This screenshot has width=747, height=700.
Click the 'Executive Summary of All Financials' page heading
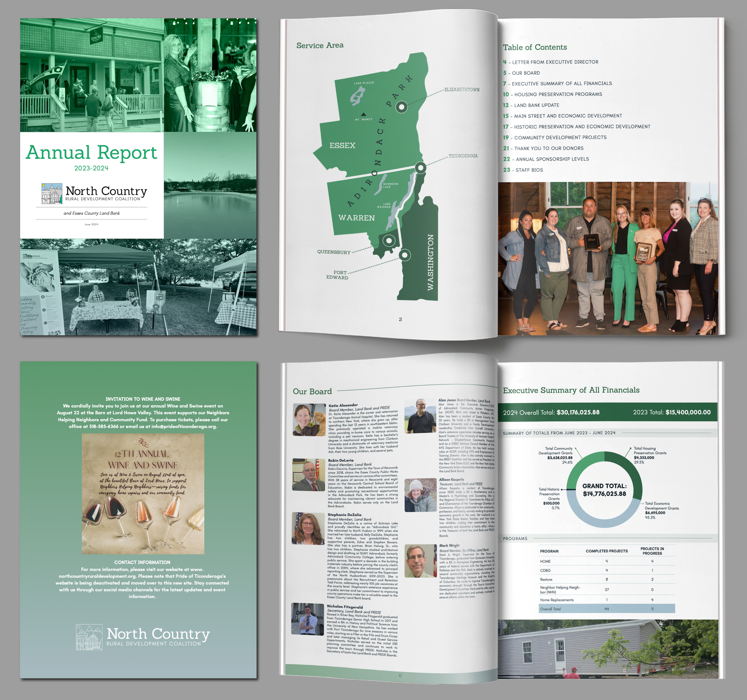point(571,390)
